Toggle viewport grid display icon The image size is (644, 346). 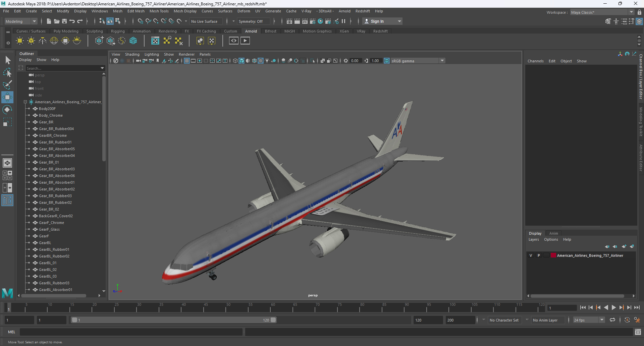pos(187,61)
